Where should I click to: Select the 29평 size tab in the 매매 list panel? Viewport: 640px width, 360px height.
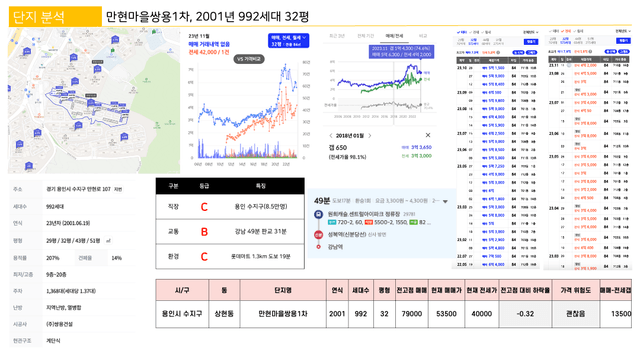461,42
